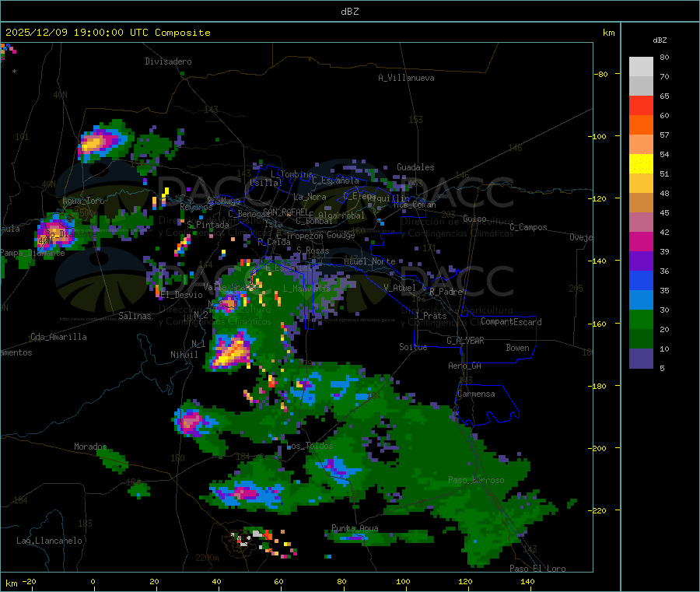The width and height of the screenshot is (700, 592).
Task: Click the Guadales place label
Action: click(415, 167)
